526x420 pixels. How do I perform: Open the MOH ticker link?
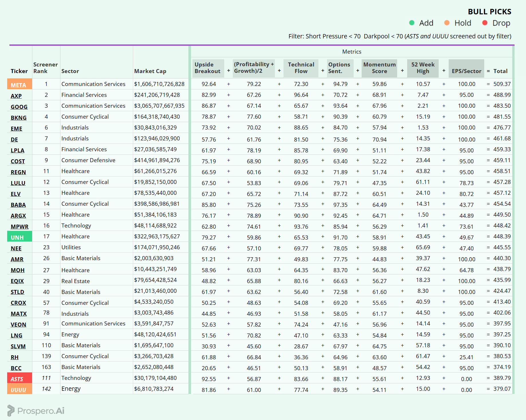point(17,270)
